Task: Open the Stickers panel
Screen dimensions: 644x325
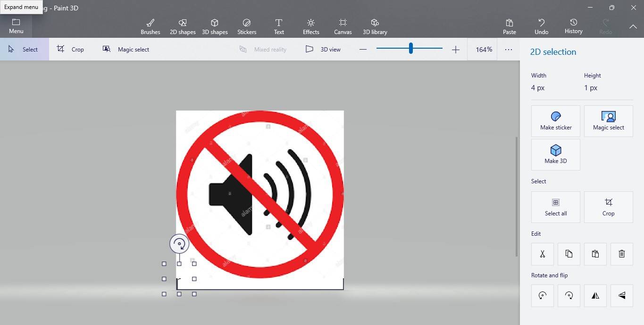Action: pyautogui.click(x=246, y=26)
